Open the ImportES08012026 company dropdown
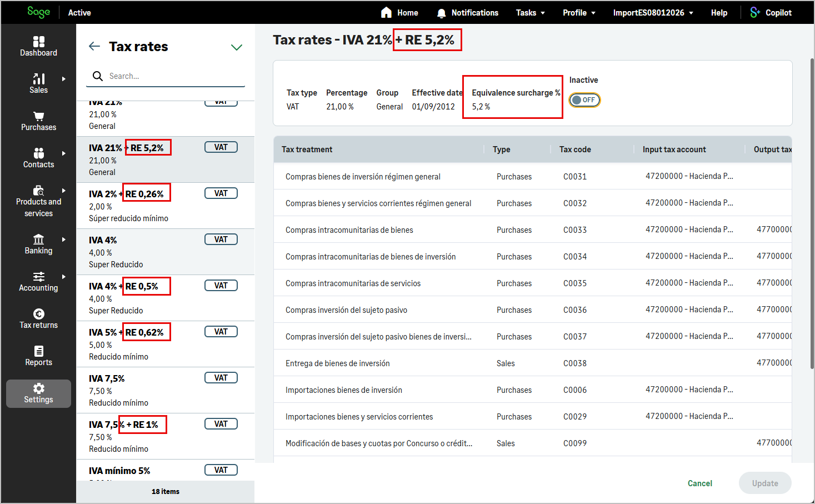 click(x=653, y=12)
